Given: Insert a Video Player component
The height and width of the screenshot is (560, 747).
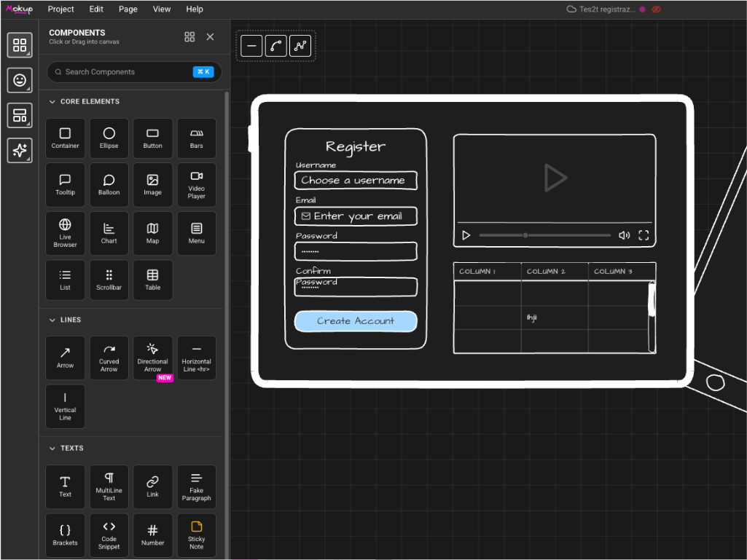Looking at the screenshot, I should (x=196, y=185).
